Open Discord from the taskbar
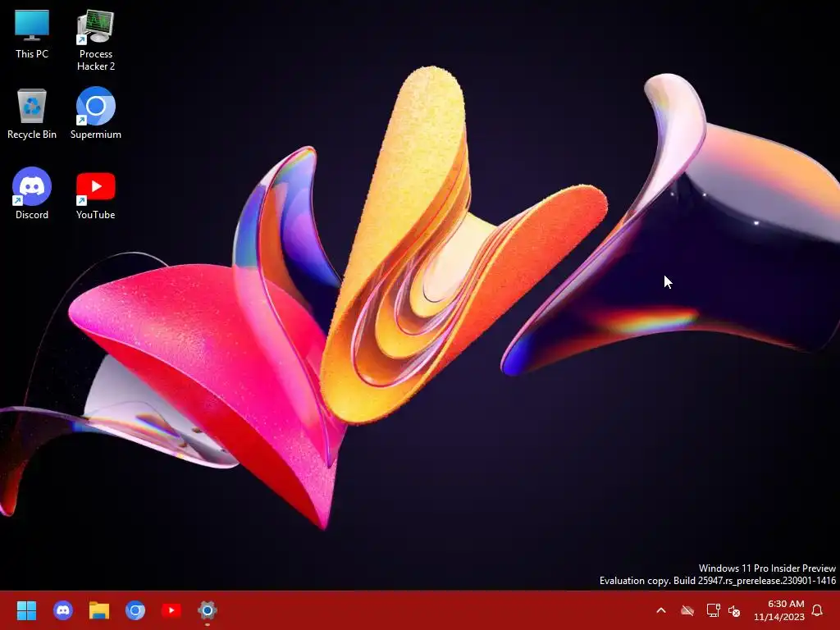Viewport: 840px width, 630px height. pyautogui.click(x=63, y=610)
